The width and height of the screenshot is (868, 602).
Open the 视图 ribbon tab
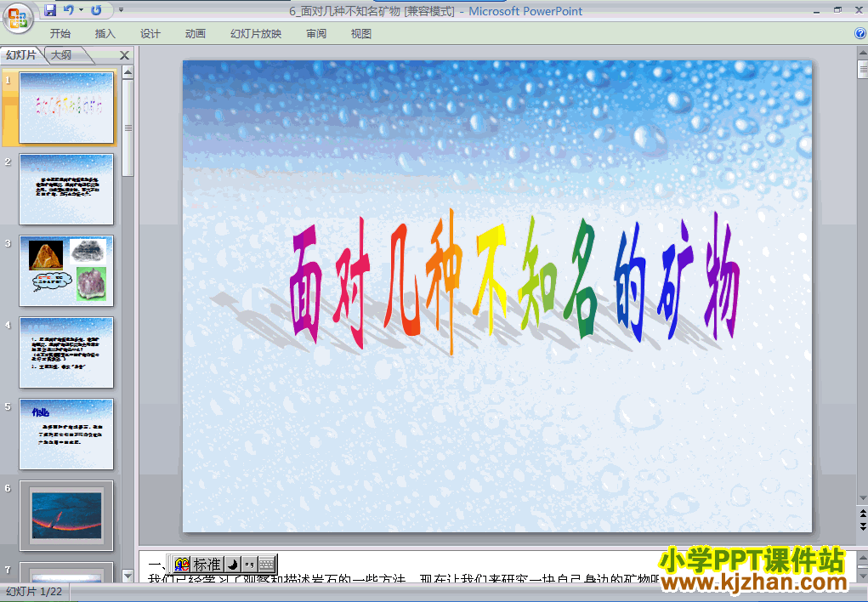click(361, 34)
